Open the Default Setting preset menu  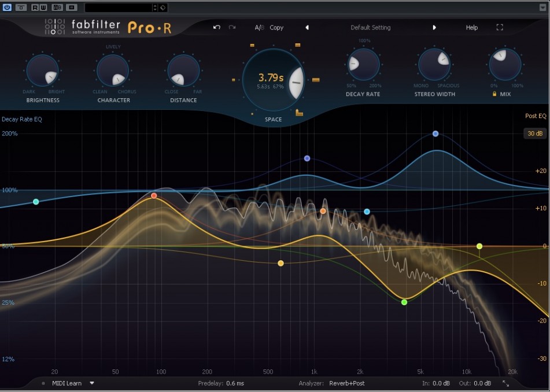coord(370,28)
